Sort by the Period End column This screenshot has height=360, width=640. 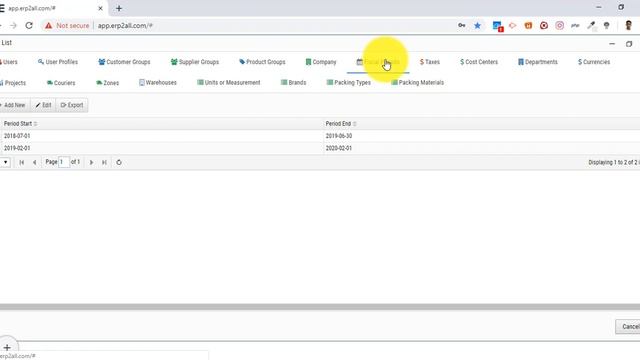[482, 124]
